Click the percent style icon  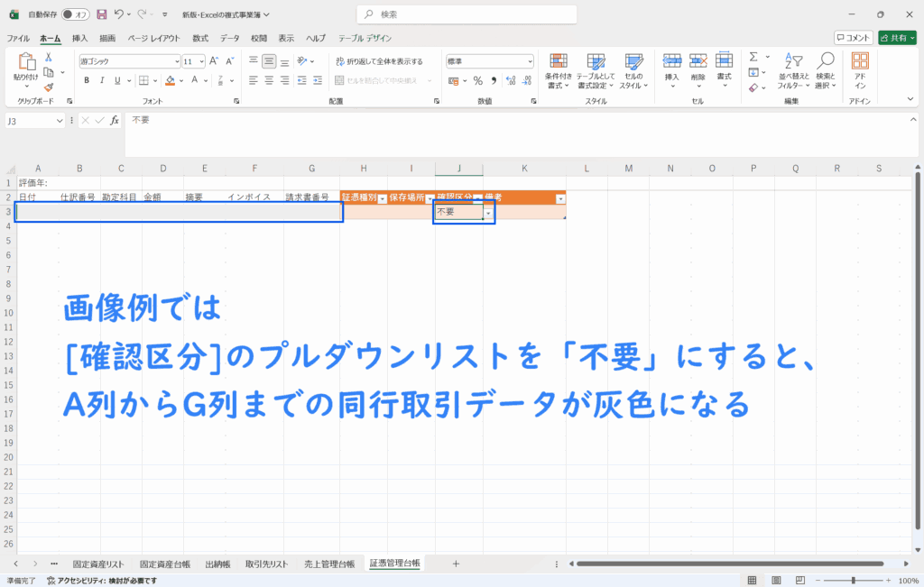(x=477, y=80)
